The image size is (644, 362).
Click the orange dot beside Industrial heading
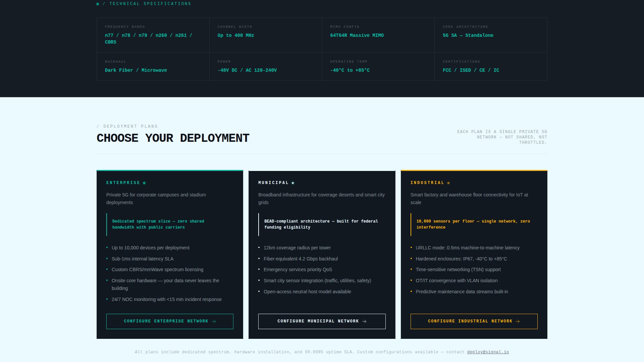(448, 183)
